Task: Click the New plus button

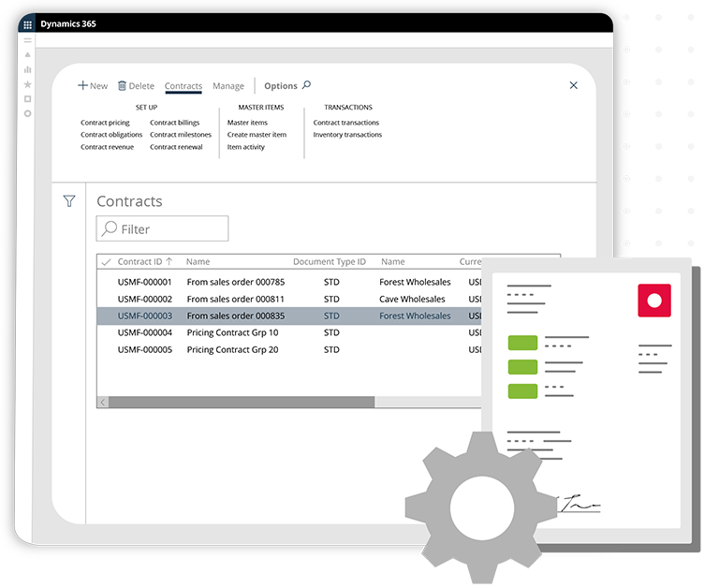Action: pos(93,86)
